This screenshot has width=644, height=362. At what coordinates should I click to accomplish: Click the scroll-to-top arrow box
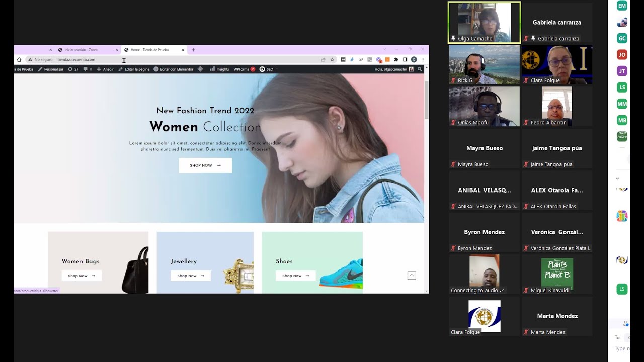click(412, 275)
